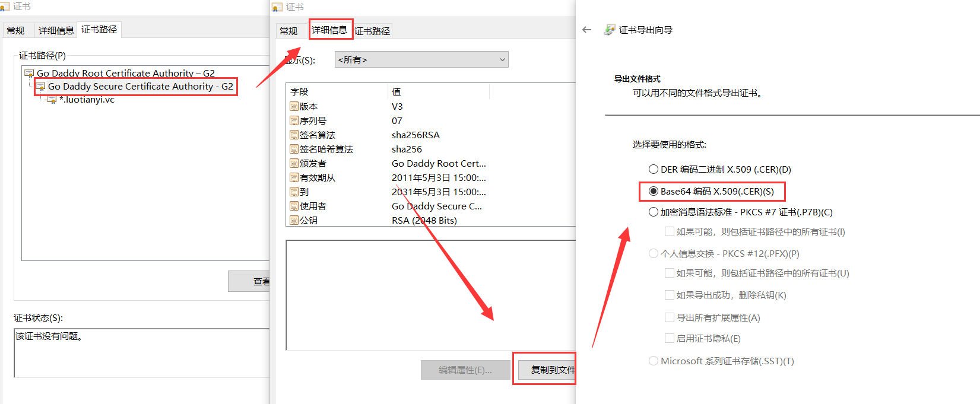Select the Go Daddy Root Certificate Authority node
Image resolution: width=980 pixels, height=404 pixels.
point(125,73)
